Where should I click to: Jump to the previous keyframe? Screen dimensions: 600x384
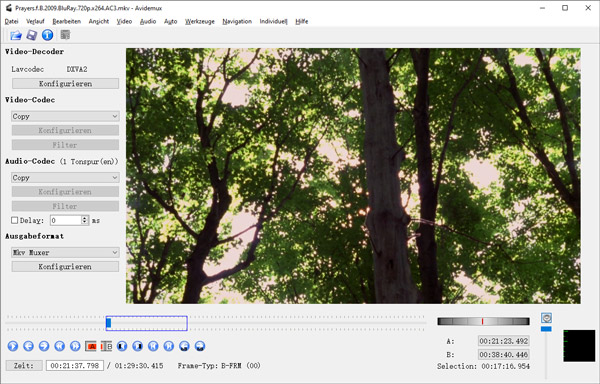point(59,346)
